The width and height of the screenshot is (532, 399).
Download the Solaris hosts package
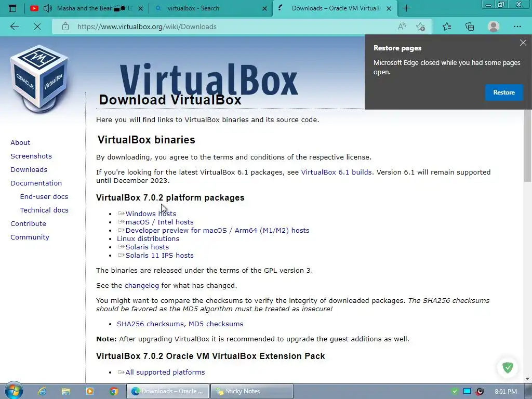pos(147,247)
